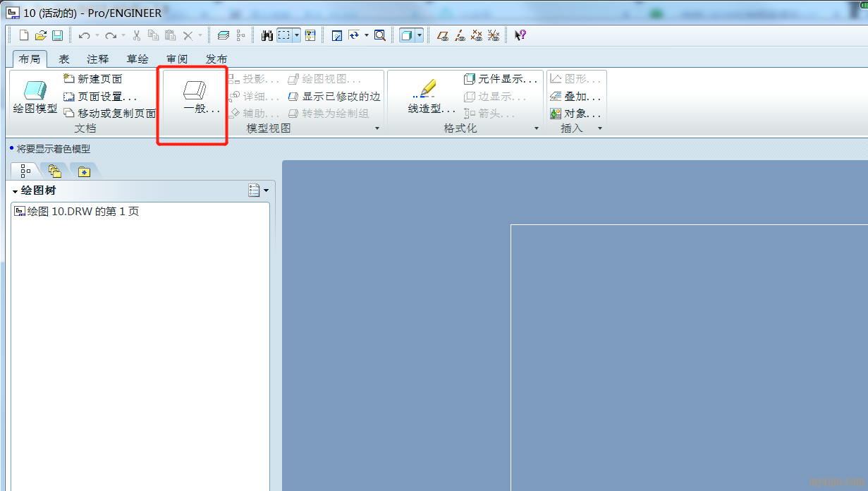Viewport: 868px width, 491px height.
Task: Click the context help arrow icon
Action: pos(520,35)
